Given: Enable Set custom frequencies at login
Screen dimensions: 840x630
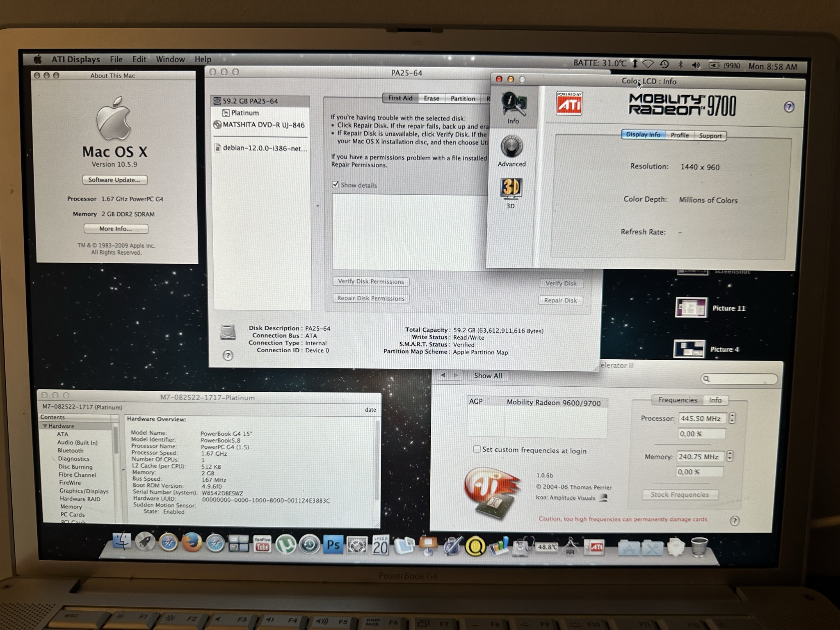Looking at the screenshot, I should 477,450.
